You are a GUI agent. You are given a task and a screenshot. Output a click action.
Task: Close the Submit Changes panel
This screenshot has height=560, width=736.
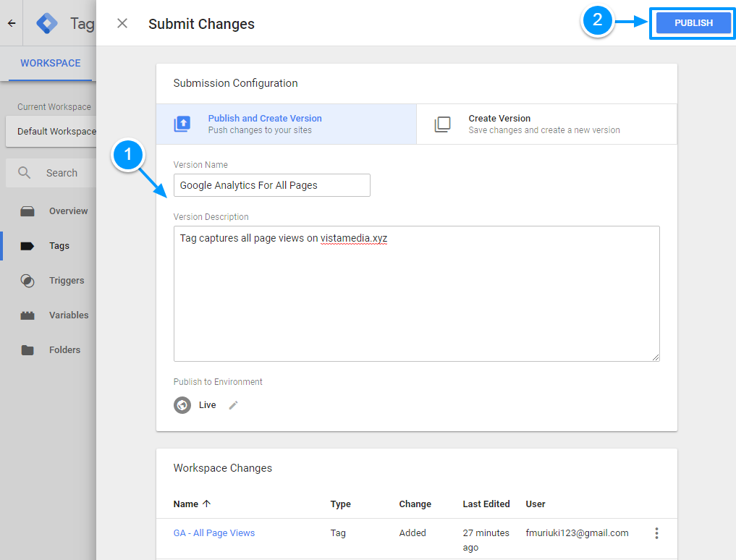point(122,23)
